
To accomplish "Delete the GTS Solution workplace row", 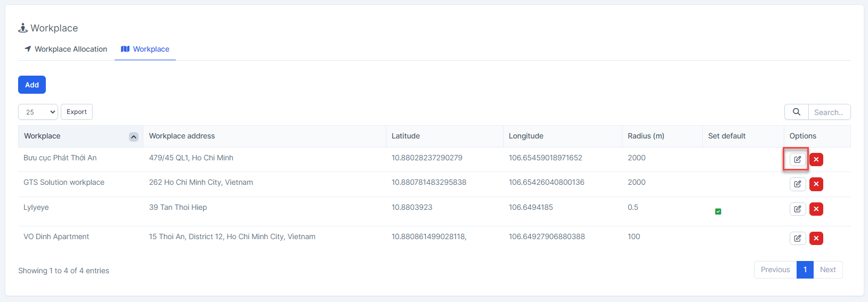I will pos(816,184).
